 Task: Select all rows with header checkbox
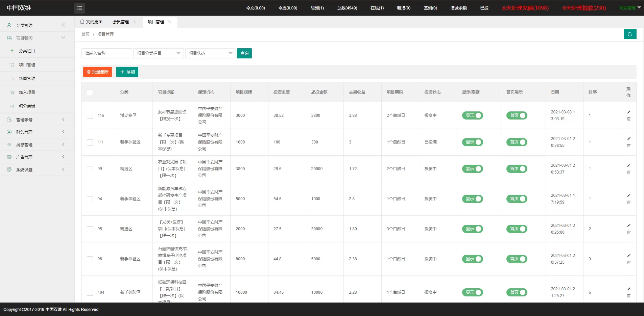[x=90, y=92]
